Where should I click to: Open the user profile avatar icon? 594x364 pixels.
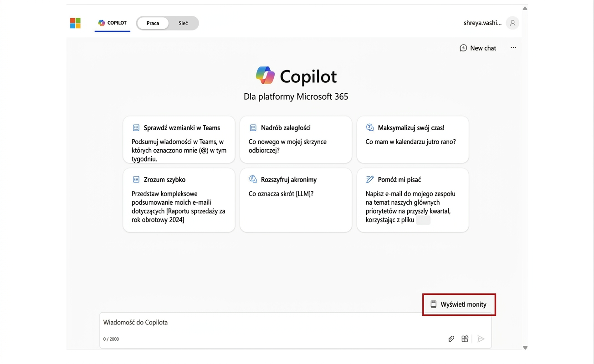512,23
